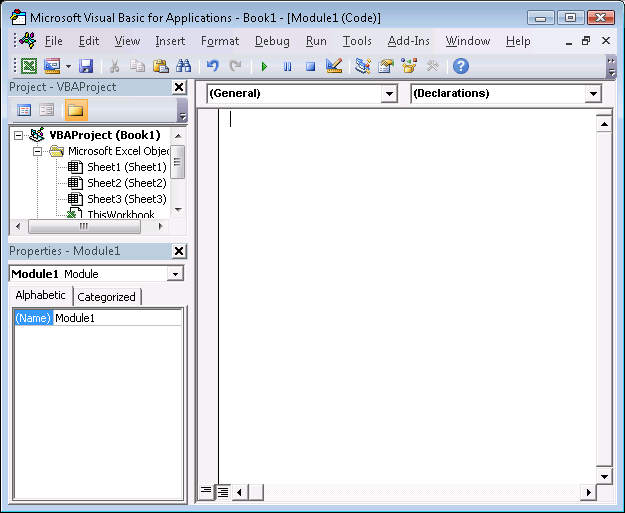Open the View menu

coord(127,41)
